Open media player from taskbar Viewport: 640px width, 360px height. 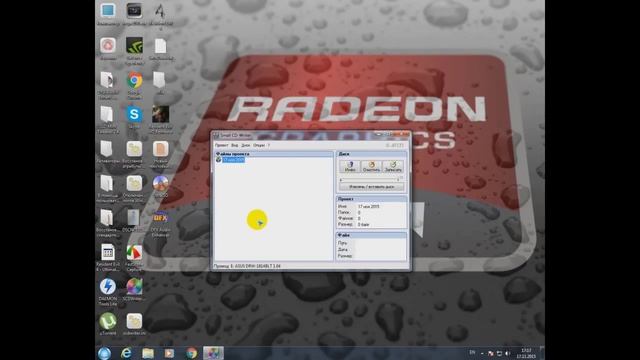169,353
